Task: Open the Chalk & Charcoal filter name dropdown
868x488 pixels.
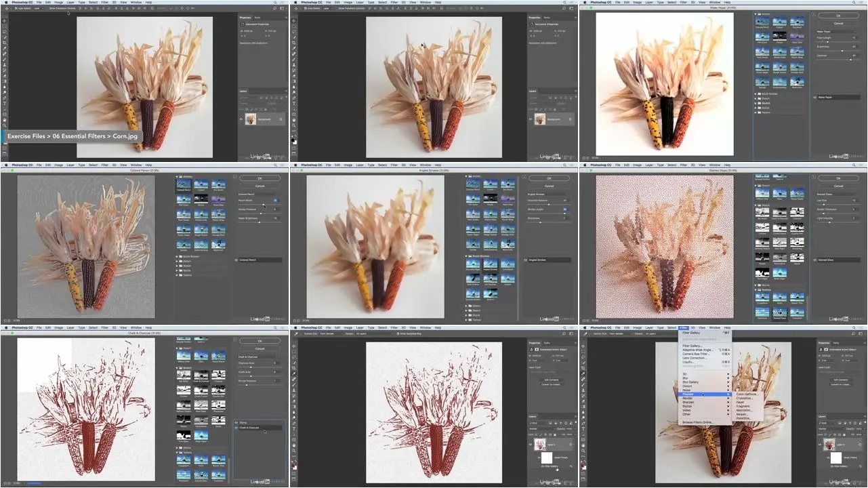Action: tap(257, 357)
